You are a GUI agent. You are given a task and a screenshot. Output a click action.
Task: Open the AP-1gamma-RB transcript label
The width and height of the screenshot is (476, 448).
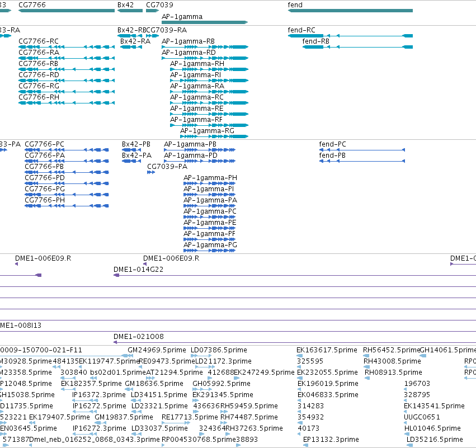[188, 41]
